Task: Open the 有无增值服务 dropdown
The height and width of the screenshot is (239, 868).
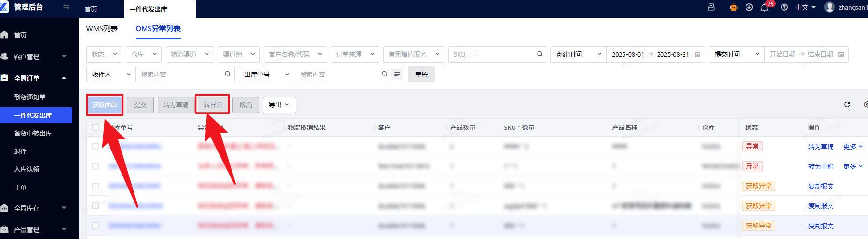Action: click(414, 54)
